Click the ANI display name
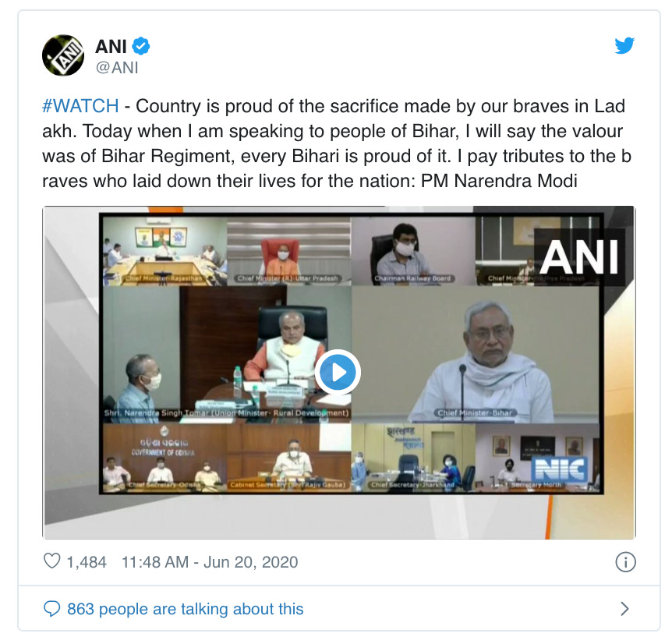This screenshot has height=644, width=672. [111, 46]
